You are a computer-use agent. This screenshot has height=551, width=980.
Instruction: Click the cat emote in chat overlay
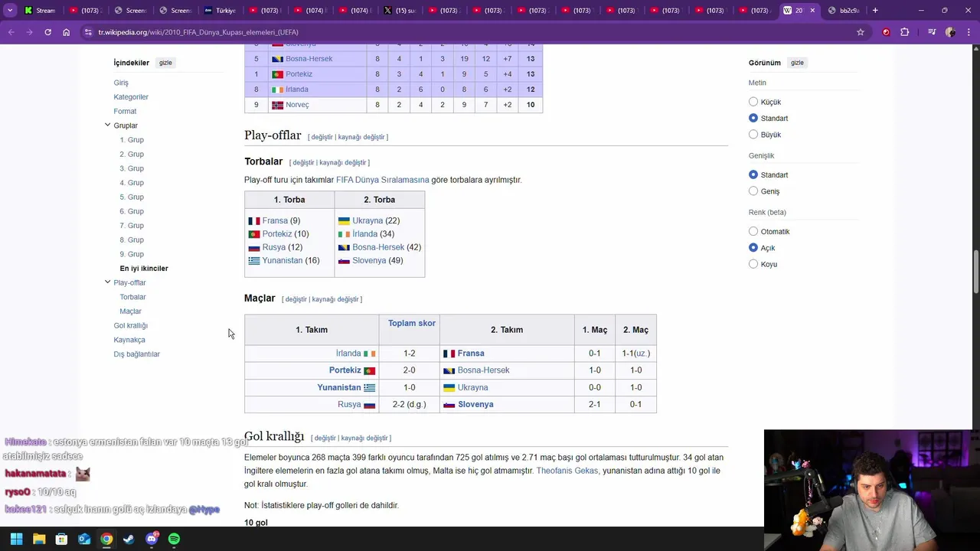[x=83, y=474]
